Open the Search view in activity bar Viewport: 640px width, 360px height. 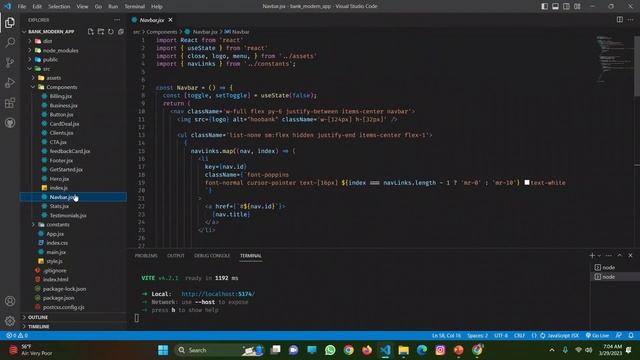pyautogui.click(x=10, y=42)
